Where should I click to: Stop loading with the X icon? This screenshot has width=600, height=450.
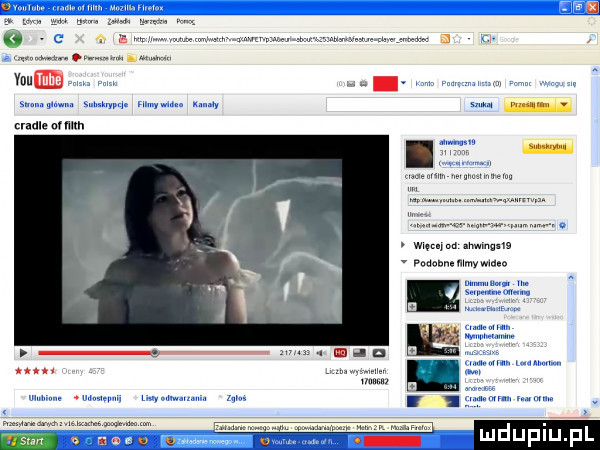click(79, 39)
